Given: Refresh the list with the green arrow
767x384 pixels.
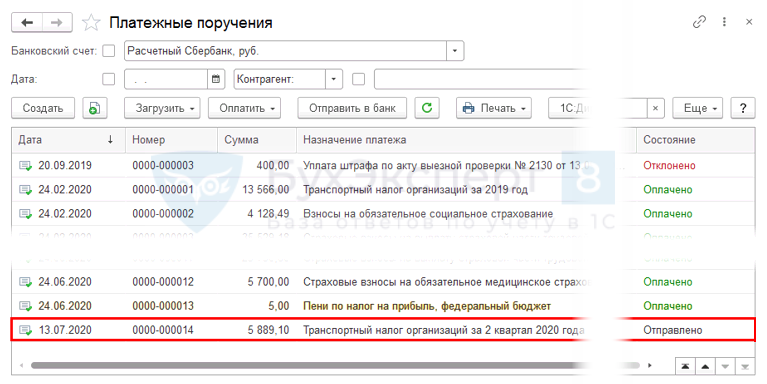Looking at the screenshot, I should (427, 108).
